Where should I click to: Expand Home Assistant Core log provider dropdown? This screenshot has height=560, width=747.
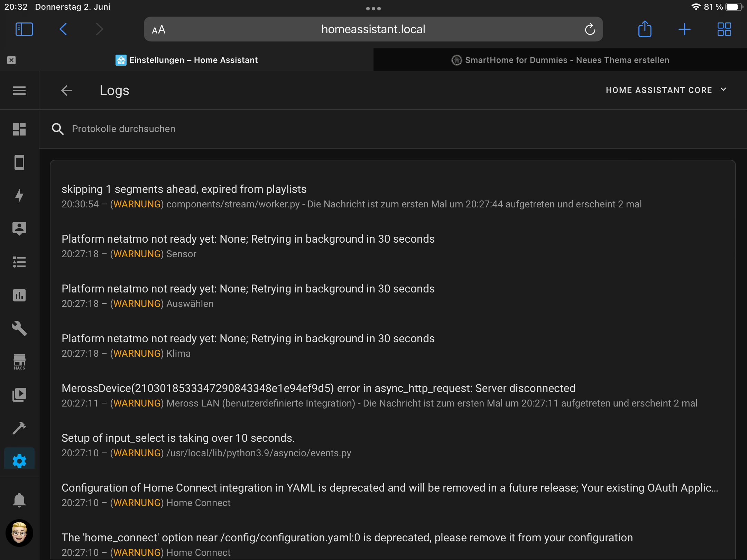(666, 90)
